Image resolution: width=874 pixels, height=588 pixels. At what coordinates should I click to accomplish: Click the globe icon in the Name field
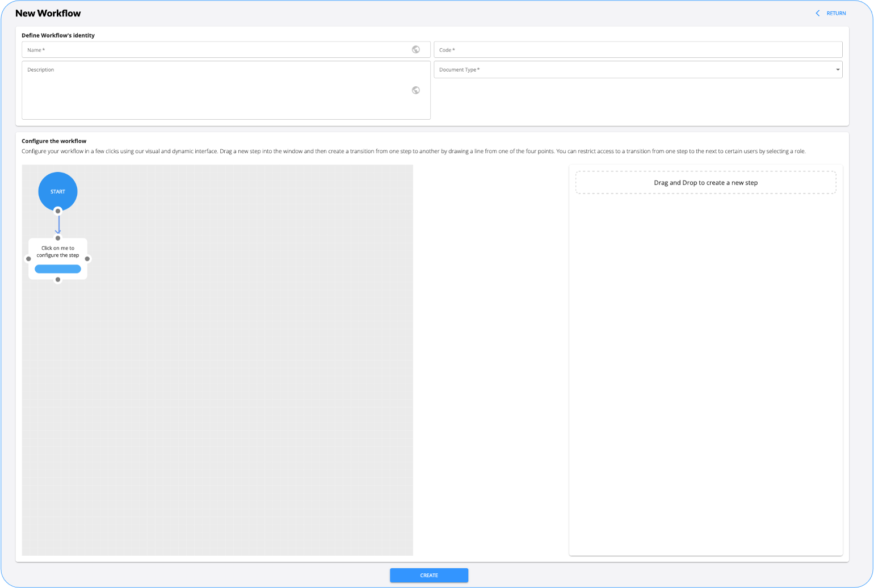[x=416, y=49]
